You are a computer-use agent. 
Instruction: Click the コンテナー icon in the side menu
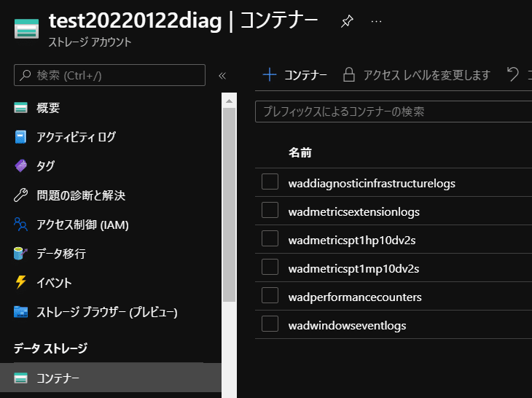coord(20,378)
